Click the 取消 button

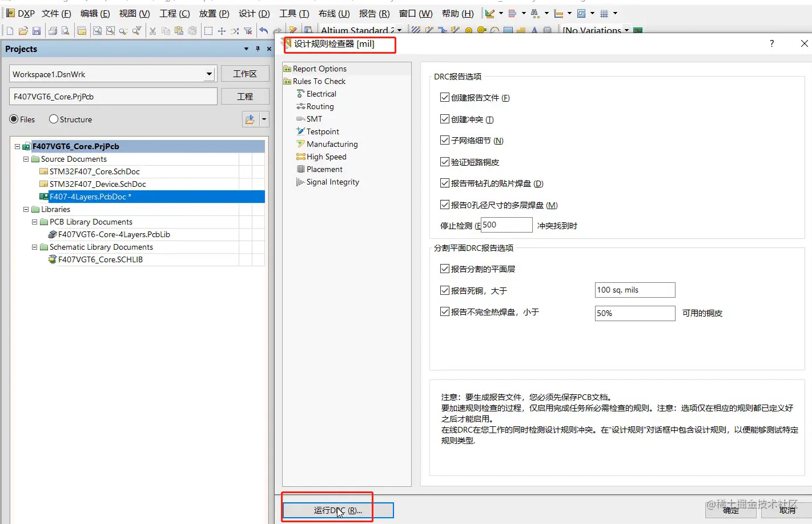pyautogui.click(x=787, y=510)
